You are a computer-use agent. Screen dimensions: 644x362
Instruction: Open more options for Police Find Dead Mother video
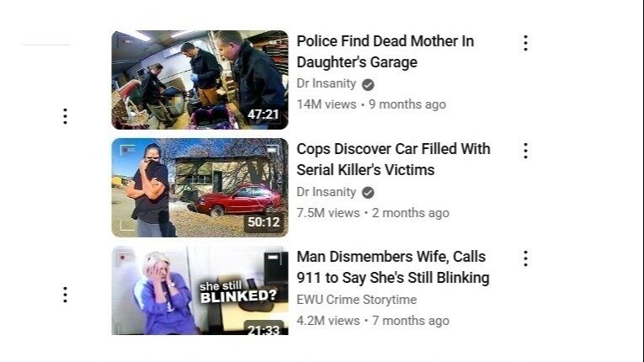pos(525,43)
